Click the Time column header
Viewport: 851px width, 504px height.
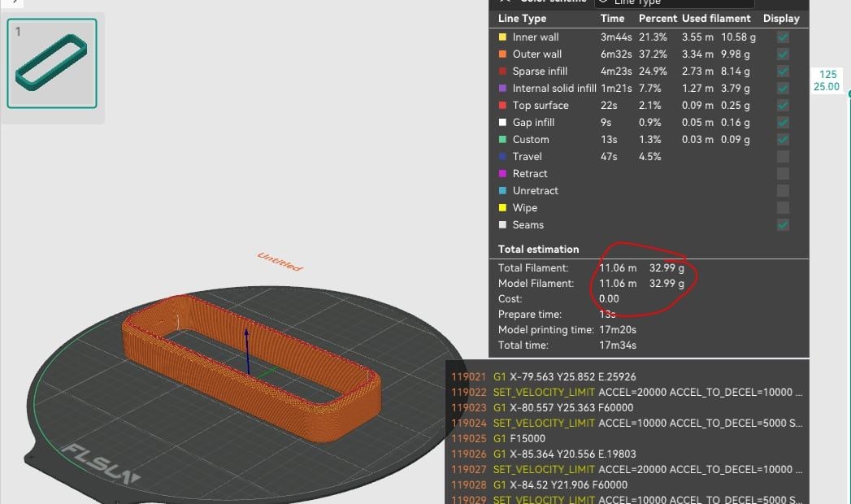click(612, 19)
